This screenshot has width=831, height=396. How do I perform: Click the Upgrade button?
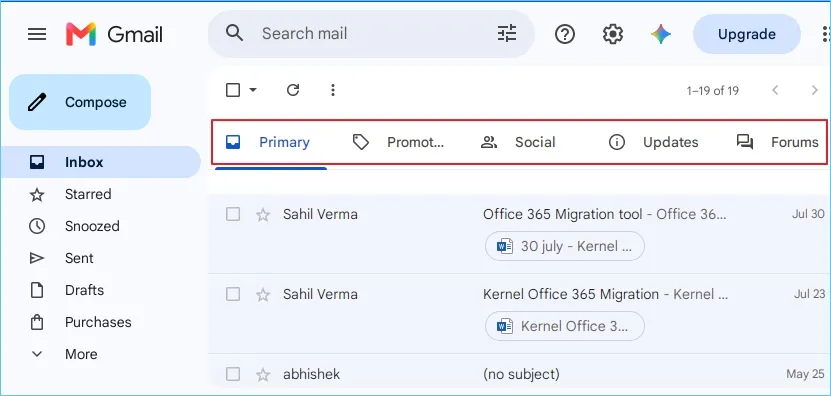point(747,34)
